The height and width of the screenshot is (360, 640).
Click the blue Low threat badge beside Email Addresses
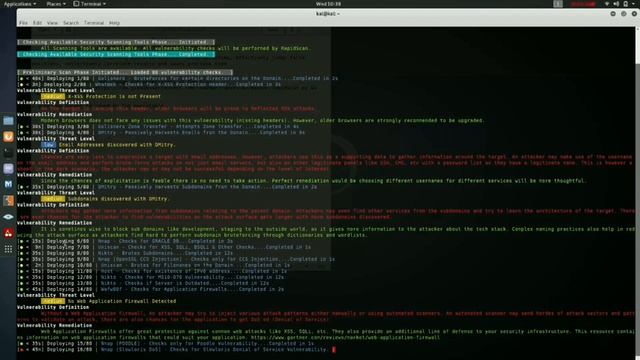[49, 144]
